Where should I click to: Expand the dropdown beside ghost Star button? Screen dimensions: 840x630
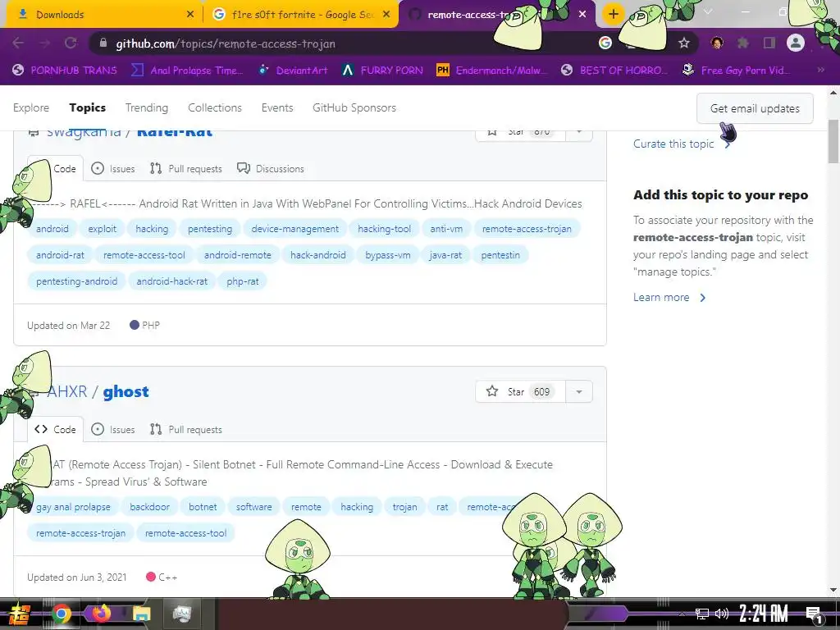pyautogui.click(x=579, y=391)
